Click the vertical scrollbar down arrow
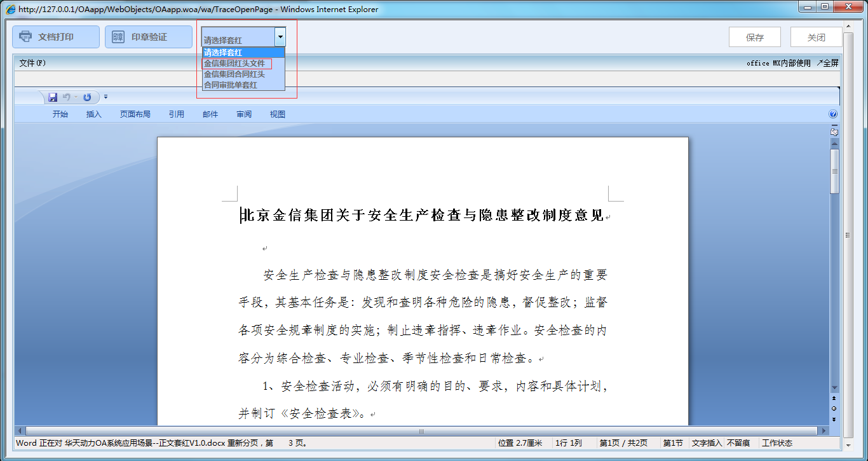 pos(834,387)
